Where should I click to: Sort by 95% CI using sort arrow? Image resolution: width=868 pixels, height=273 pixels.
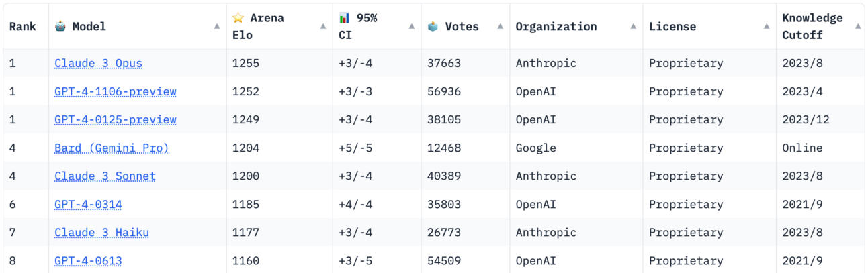[412, 27]
